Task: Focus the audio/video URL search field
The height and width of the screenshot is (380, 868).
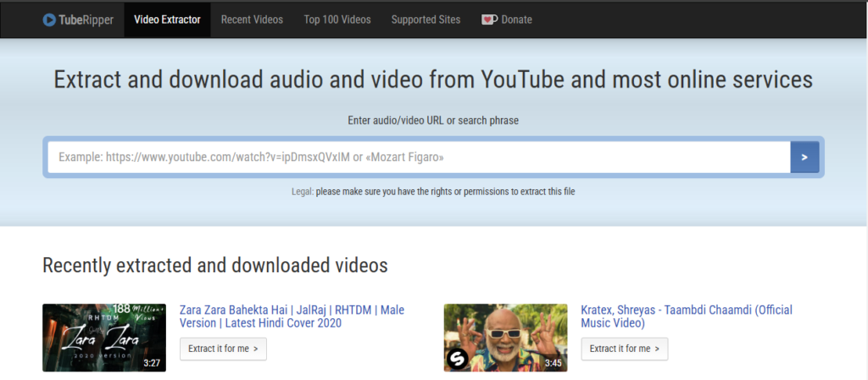Action: [419, 157]
